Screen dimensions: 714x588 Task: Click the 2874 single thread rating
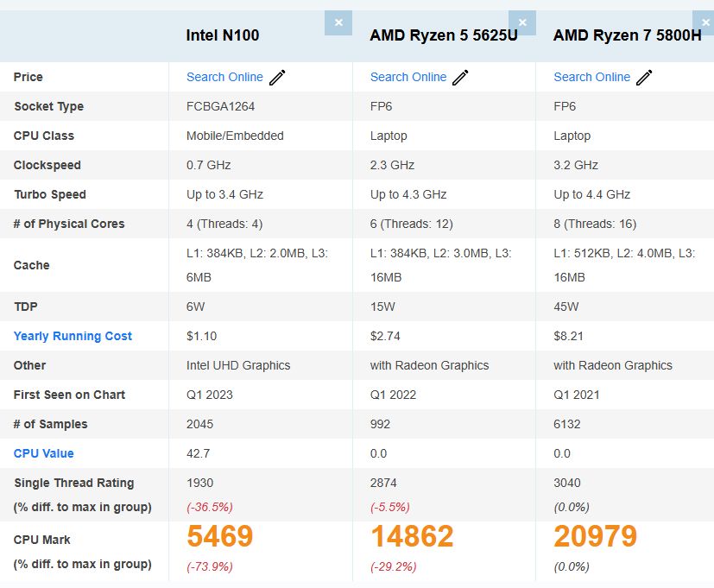(383, 483)
